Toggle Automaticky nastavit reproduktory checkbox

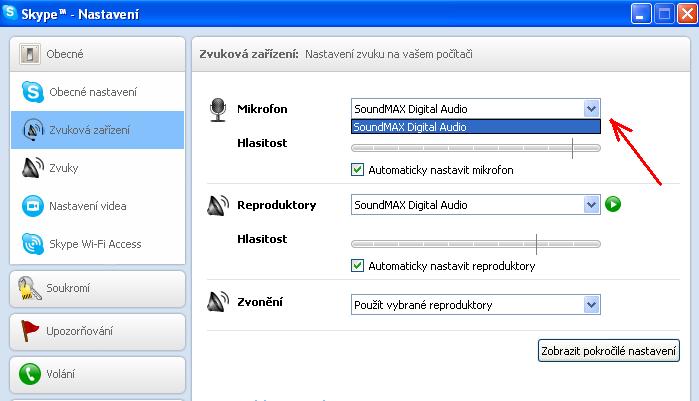pos(358,266)
